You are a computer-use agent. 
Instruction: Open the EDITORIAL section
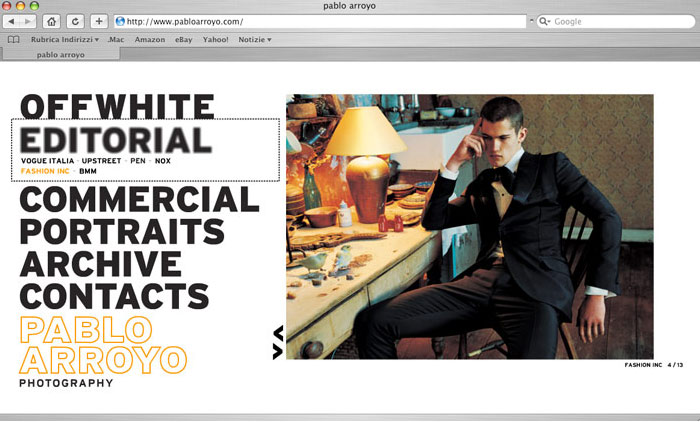pos(116,140)
